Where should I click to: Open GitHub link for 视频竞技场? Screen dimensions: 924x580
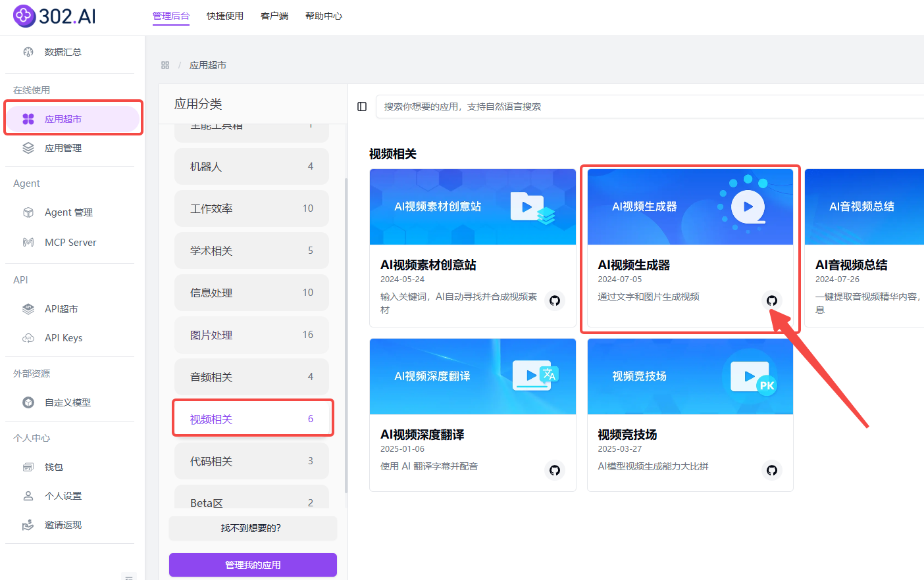coord(772,470)
